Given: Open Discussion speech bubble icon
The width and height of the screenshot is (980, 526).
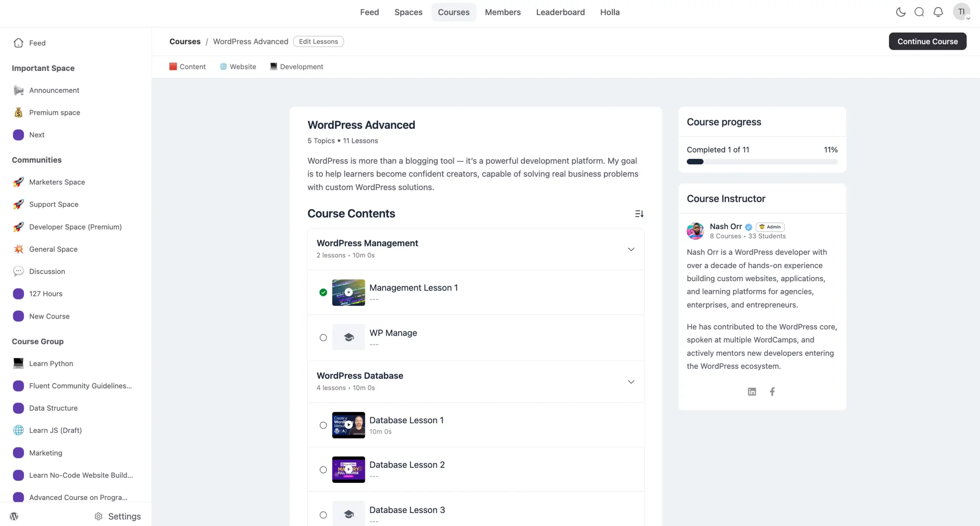Looking at the screenshot, I should click(x=18, y=271).
